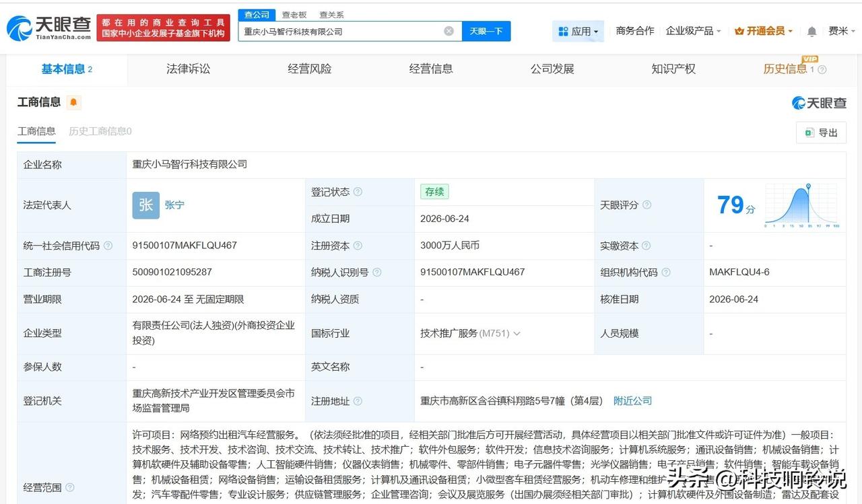
Task: Open the 附近公司 link
Action: point(633,401)
